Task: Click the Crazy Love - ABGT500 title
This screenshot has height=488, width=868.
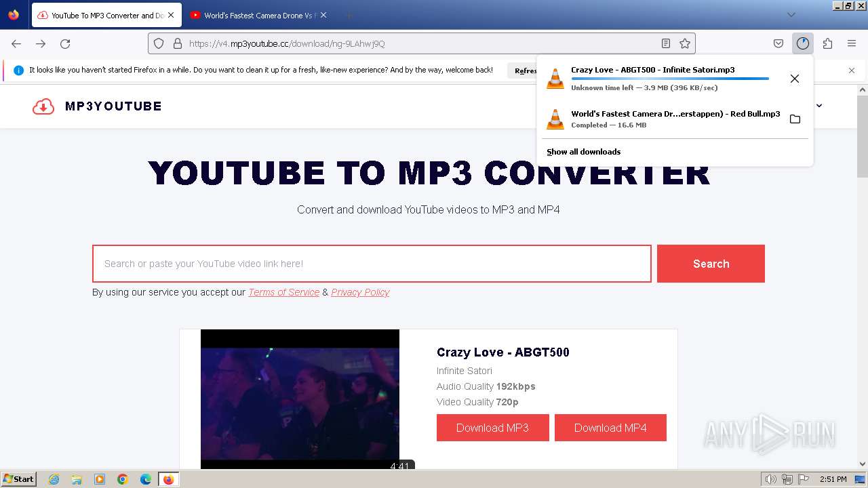Action: 503,352
